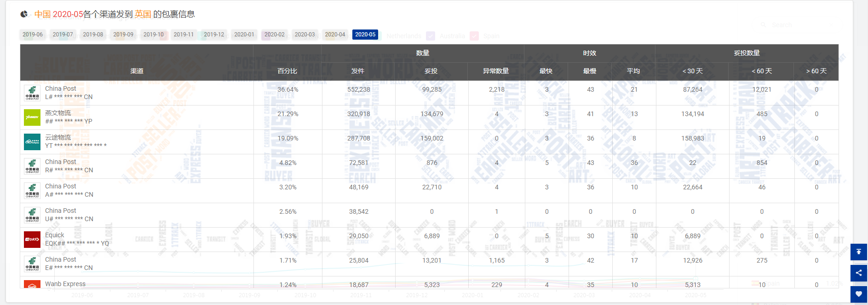
Task: Select the 2020-04 month tab
Action: 335,35
